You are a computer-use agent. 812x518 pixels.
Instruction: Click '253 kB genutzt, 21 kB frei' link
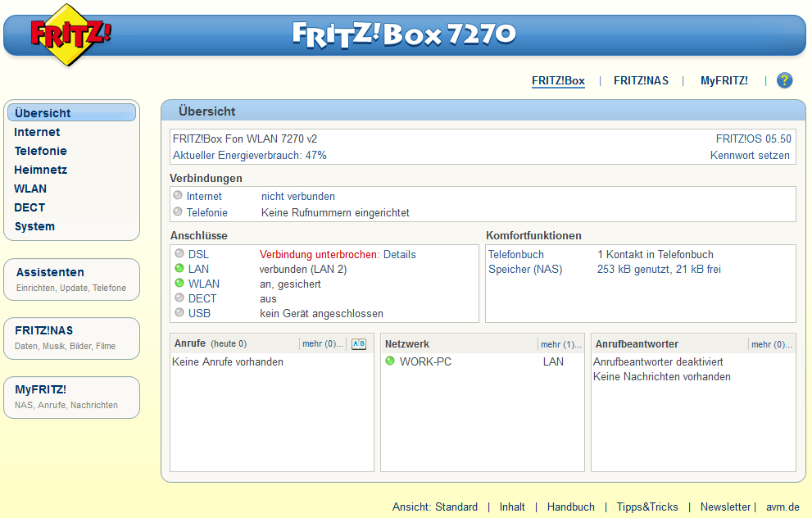659,270
